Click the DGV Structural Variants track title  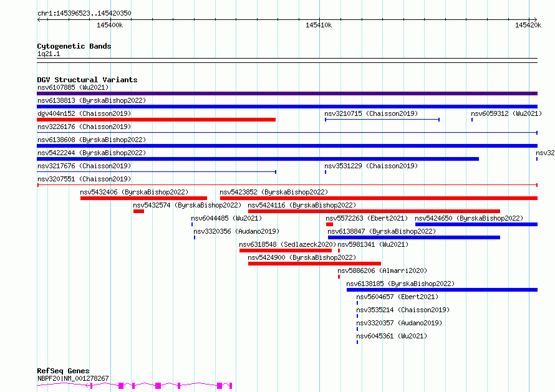(x=87, y=80)
